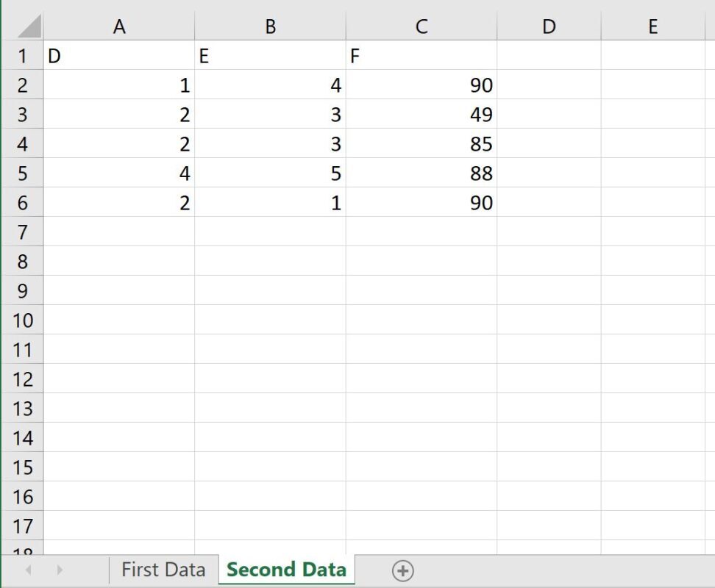715x588 pixels.
Task: Select the Second Data sheet tab
Action: pyautogui.click(x=286, y=570)
